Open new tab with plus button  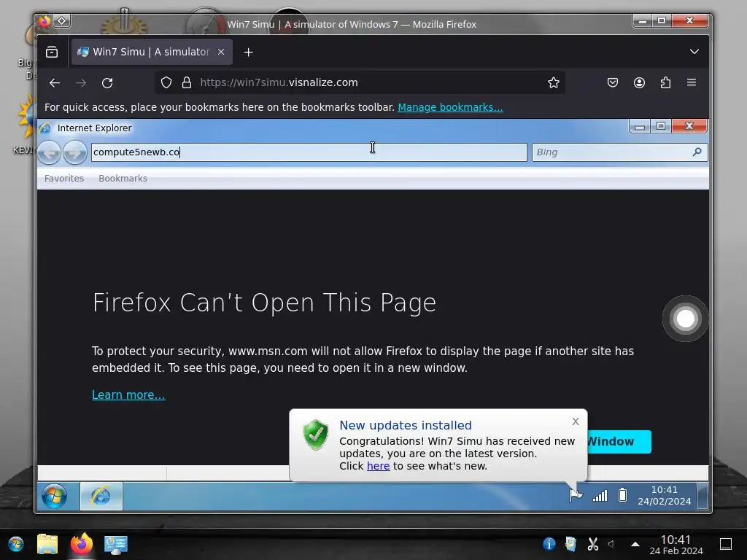tap(248, 52)
